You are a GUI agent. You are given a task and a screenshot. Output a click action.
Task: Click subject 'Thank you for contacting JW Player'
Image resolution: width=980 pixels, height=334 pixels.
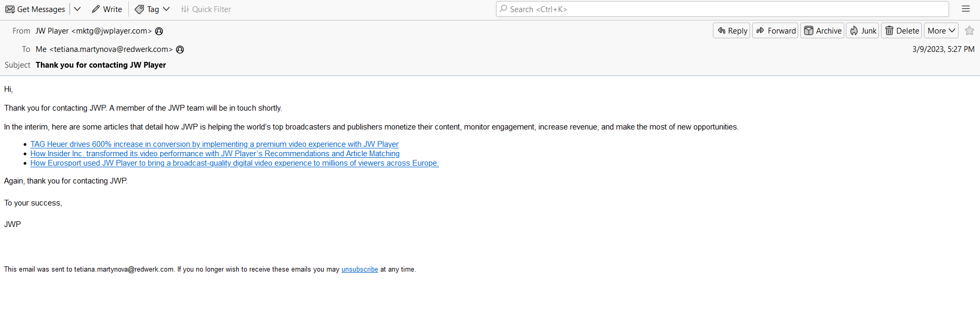(101, 65)
